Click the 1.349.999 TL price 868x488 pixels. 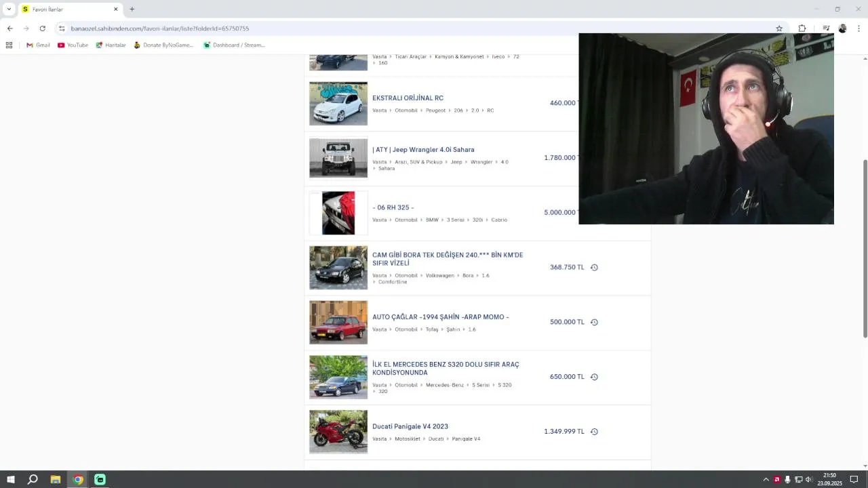click(564, 432)
